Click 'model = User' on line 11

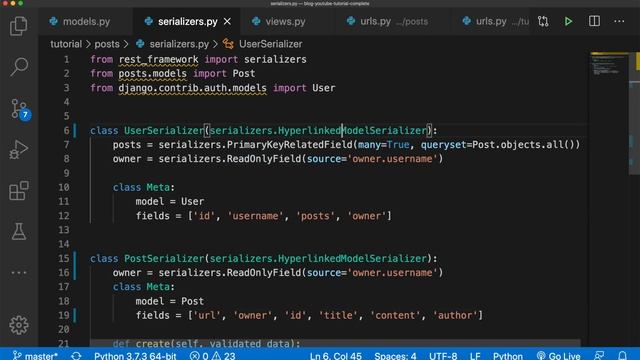click(x=170, y=202)
